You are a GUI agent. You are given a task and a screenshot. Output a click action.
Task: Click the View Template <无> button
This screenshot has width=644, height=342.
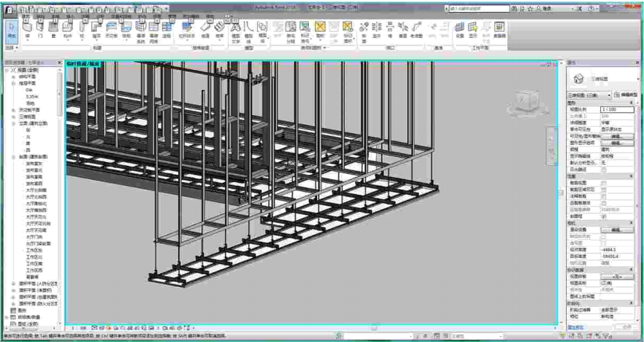[617, 277]
